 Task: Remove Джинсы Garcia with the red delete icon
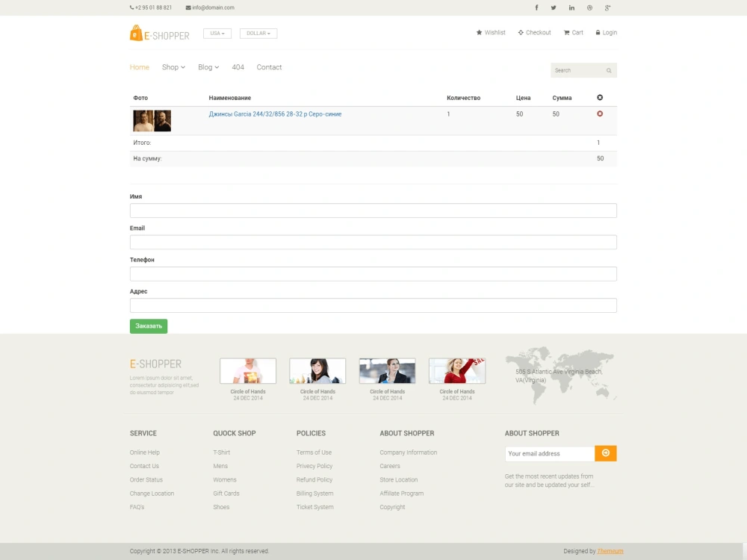(x=600, y=113)
